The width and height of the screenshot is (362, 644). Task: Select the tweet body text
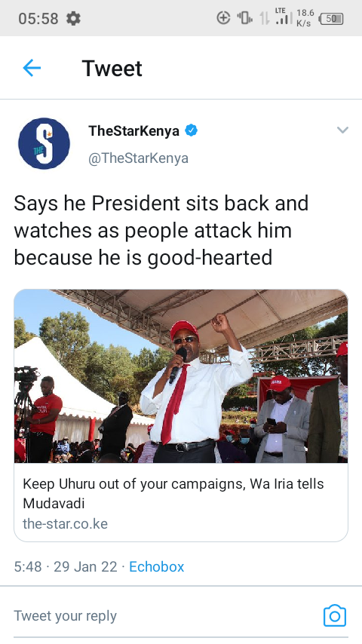pos(161,231)
